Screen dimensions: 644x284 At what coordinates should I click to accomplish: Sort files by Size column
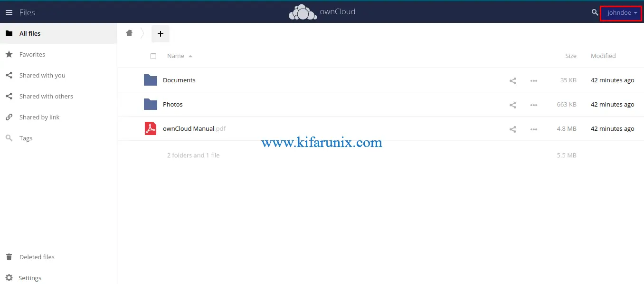tap(571, 56)
